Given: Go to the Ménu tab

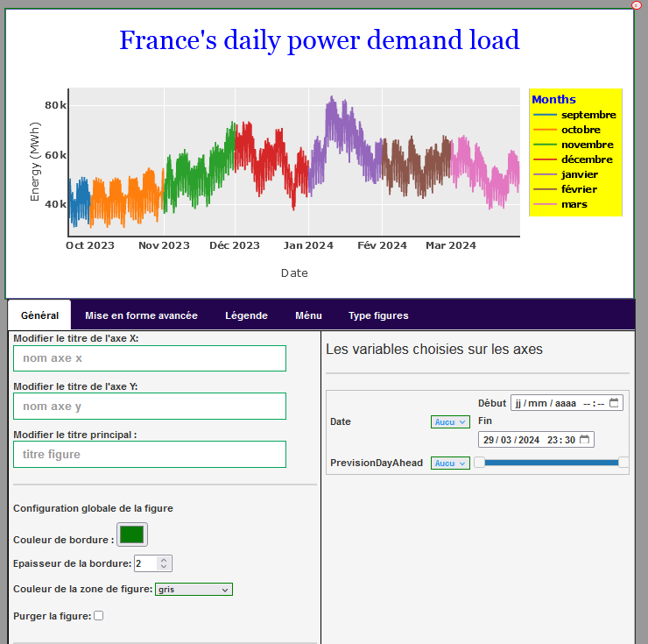Looking at the screenshot, I should coord(308,315).
